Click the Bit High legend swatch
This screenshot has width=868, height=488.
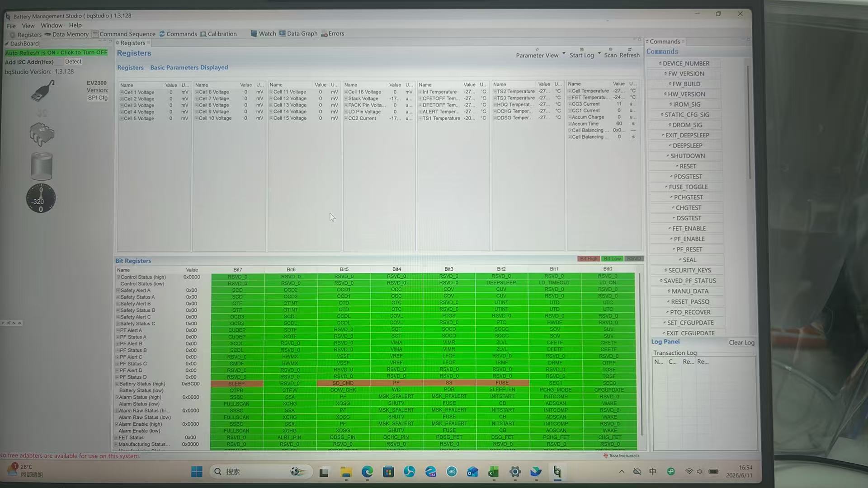[589, 259]
